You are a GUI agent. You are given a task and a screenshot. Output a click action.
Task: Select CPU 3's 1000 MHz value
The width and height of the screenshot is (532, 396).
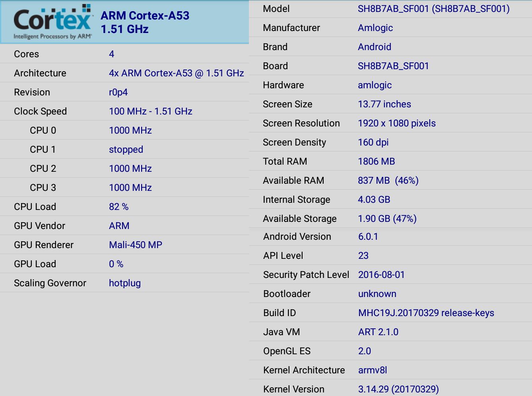130,188
